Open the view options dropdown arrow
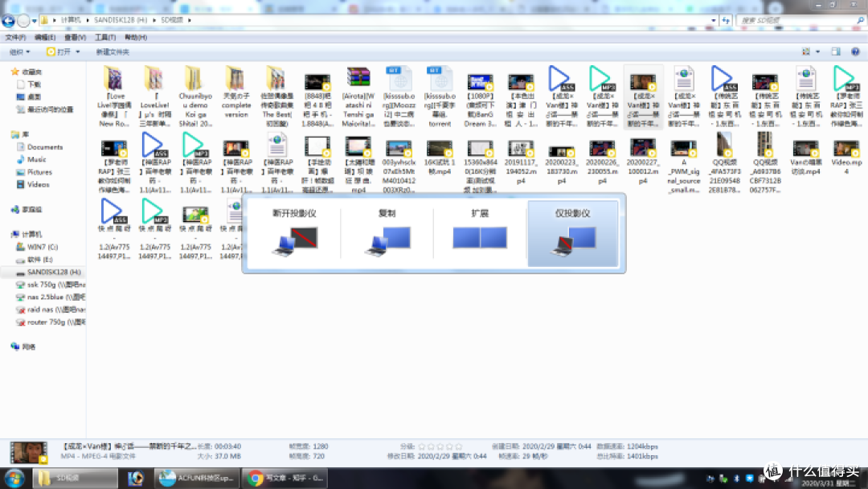Viewport: 868px width, 489px height. click(817, 51)
